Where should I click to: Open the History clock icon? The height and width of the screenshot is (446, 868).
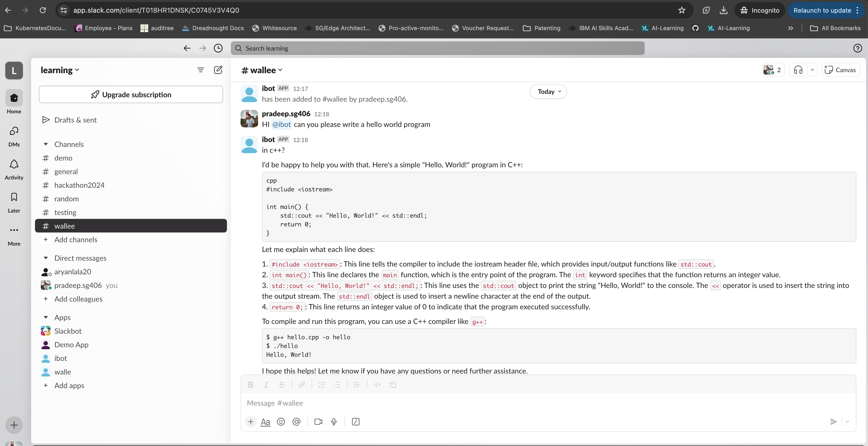(218, 48)
